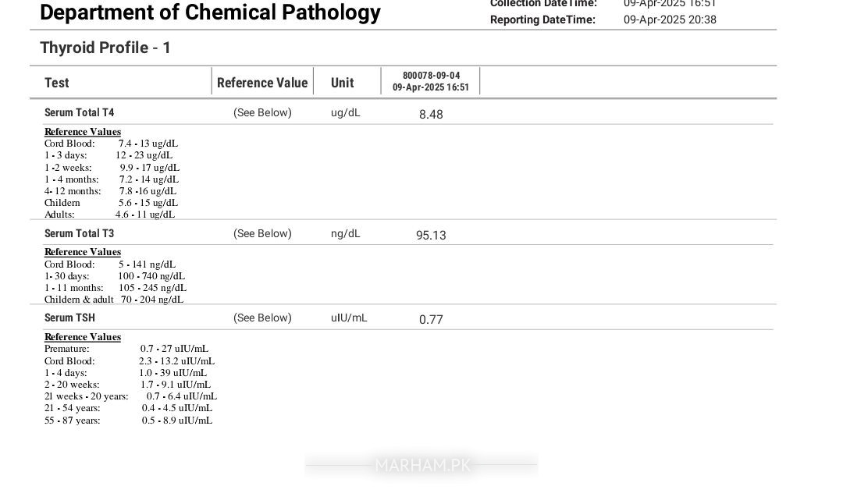This screenshot has height=504, width=843.
Task: Click the Adults 4.6 - 11 ug/dL reference line
Action: point(109,215)
